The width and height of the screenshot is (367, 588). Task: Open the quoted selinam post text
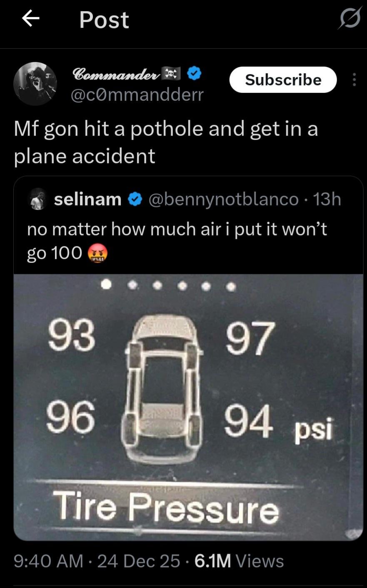tap(177, 241)
